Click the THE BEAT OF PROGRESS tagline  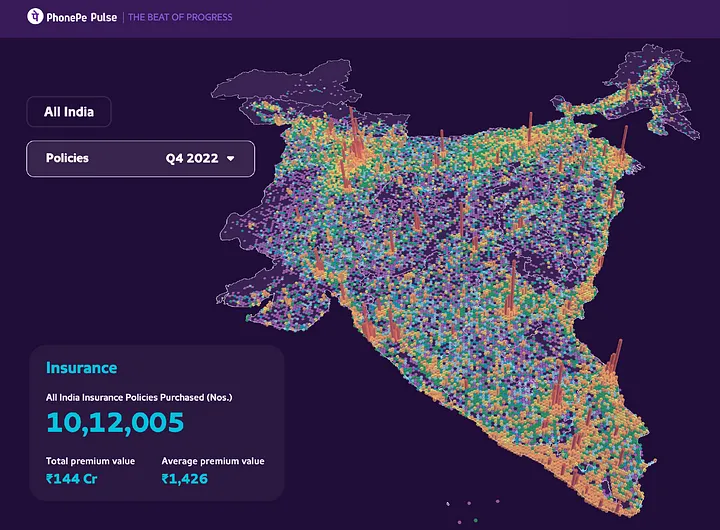pos(180,17)
